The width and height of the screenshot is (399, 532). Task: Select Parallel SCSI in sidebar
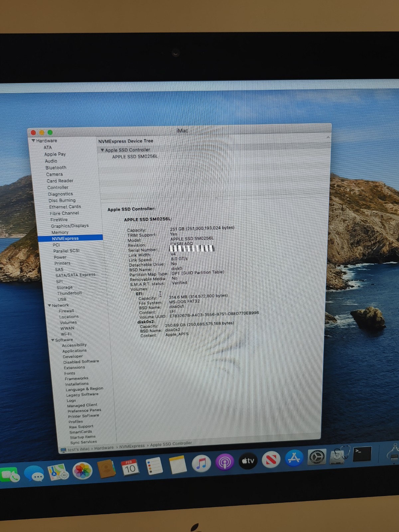(66, 251)
